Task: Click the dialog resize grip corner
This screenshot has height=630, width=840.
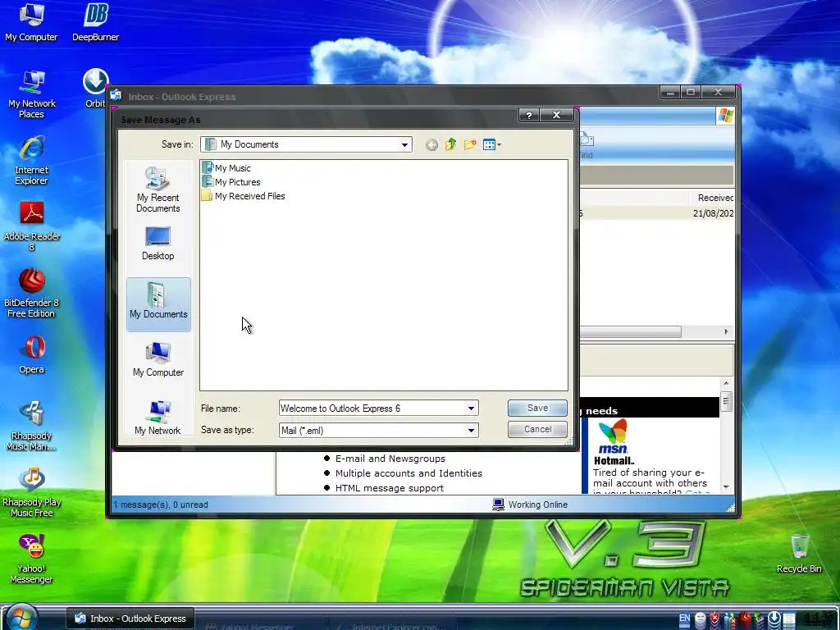Action: [x=569, y=441]
